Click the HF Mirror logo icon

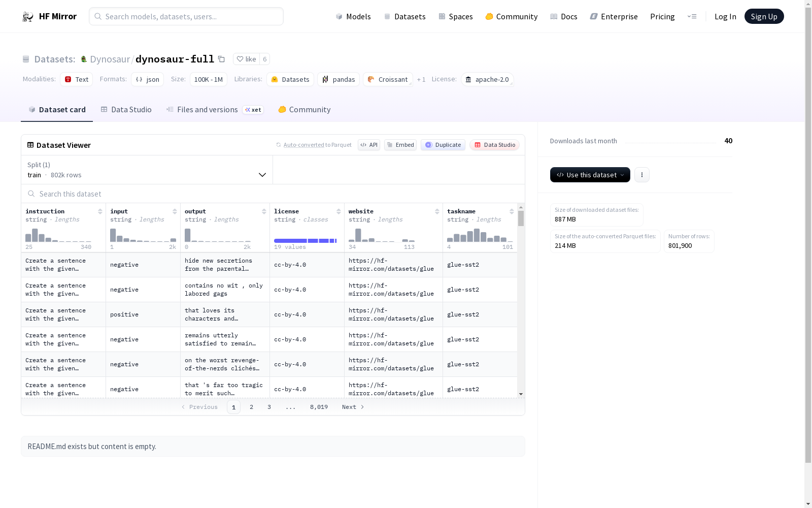point(28,17)
